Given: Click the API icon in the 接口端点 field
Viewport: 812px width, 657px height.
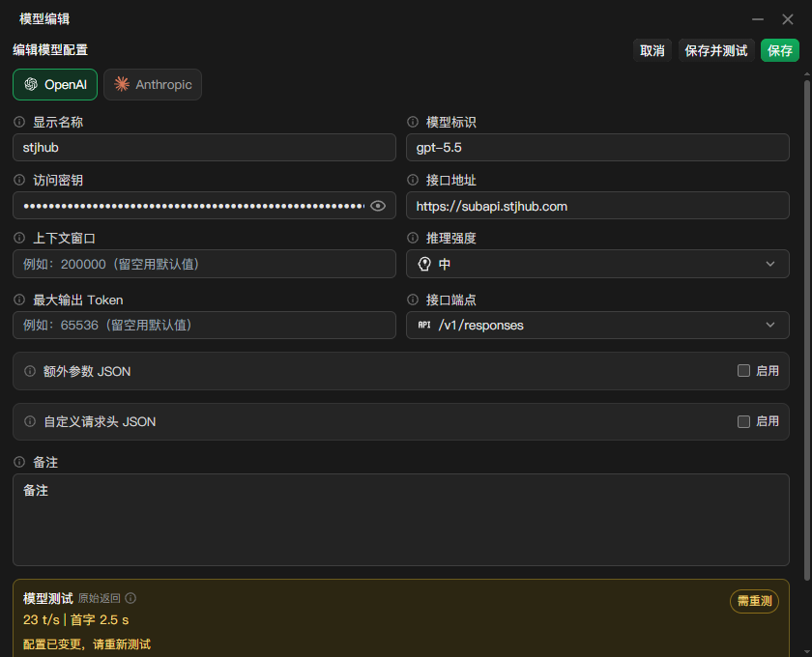Looking at the screenshot, I should pos(424,325).
